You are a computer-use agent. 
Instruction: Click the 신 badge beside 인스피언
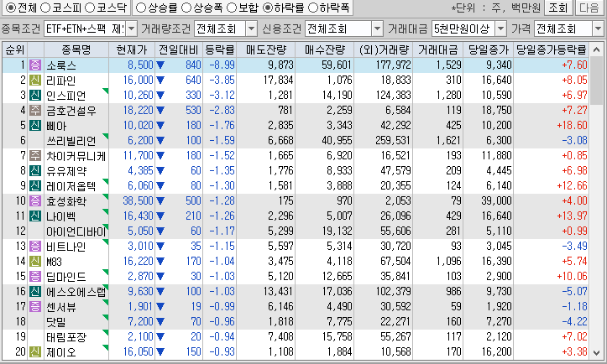(35, 95)
